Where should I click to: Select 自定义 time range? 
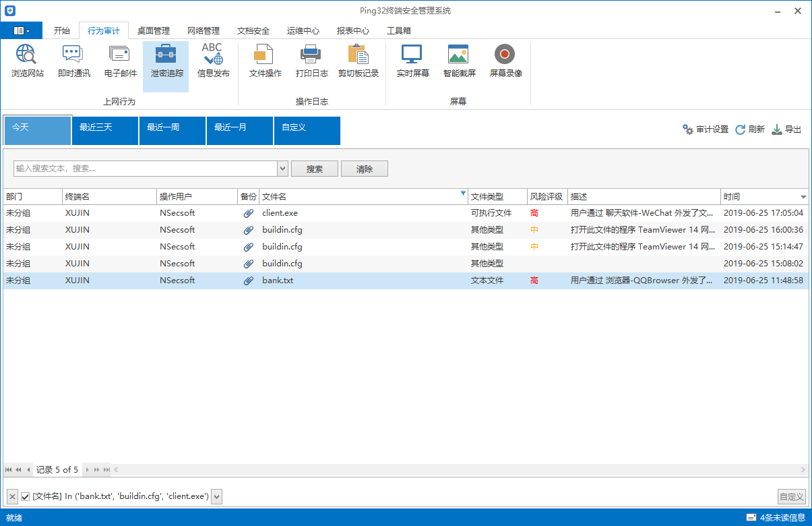tap(307, 131)
